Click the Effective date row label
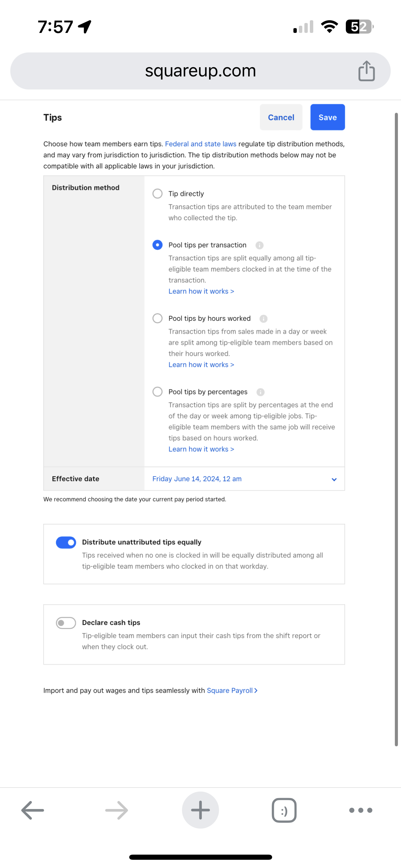The height and width of the screenshot is (868, 401). pyautogui.click(x=75, y=479)
